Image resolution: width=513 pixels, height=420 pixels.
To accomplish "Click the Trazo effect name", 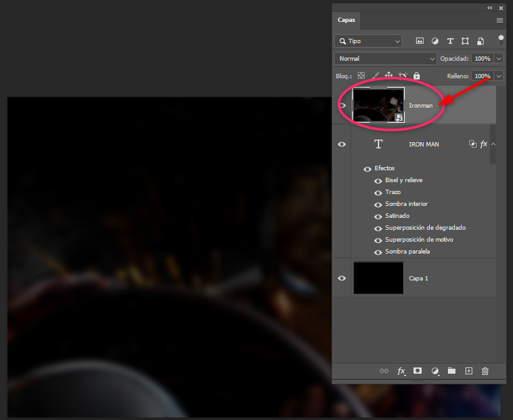I will pyautogui.click(x=393, y=192).
